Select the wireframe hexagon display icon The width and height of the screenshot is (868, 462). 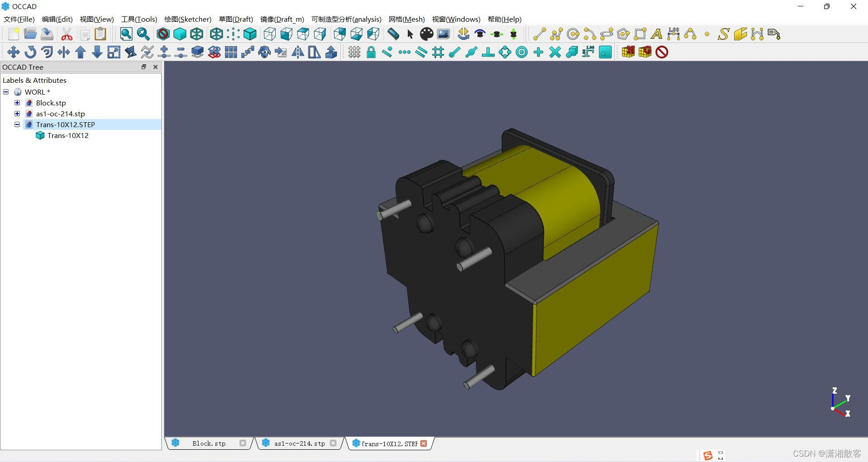click(x=197, y=34)
